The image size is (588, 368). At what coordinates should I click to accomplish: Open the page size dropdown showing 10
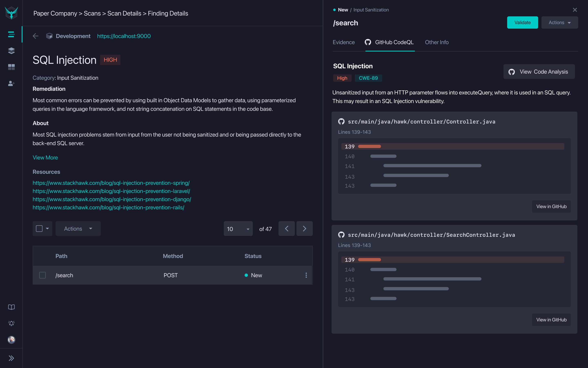click(238, 229)
